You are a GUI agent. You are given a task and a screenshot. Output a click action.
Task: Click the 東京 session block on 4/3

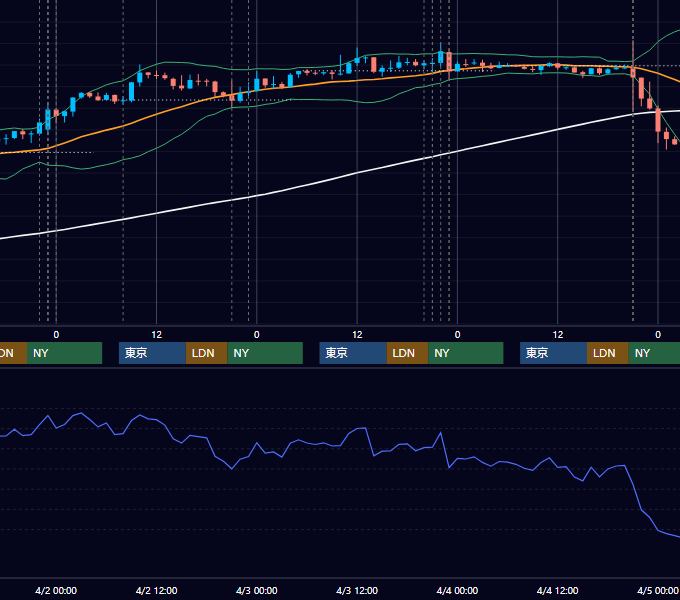(x=353, y=353)
